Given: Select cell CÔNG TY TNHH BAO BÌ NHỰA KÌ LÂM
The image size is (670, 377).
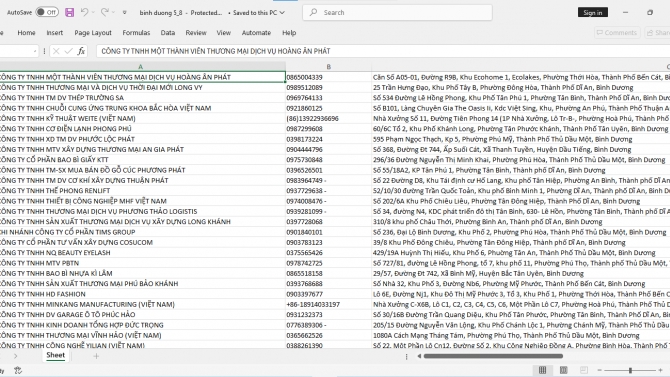Looking at the screenshot, I should [x=142, y=274].
